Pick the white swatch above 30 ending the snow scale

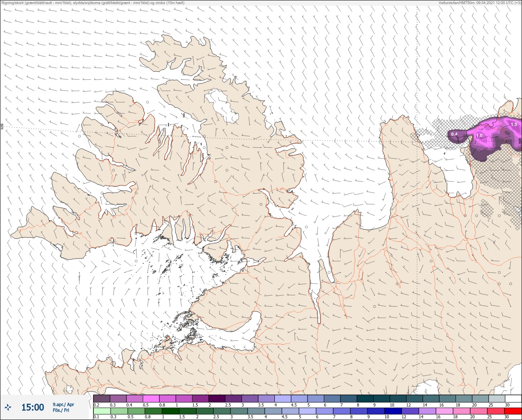click(x=513, y=398)
